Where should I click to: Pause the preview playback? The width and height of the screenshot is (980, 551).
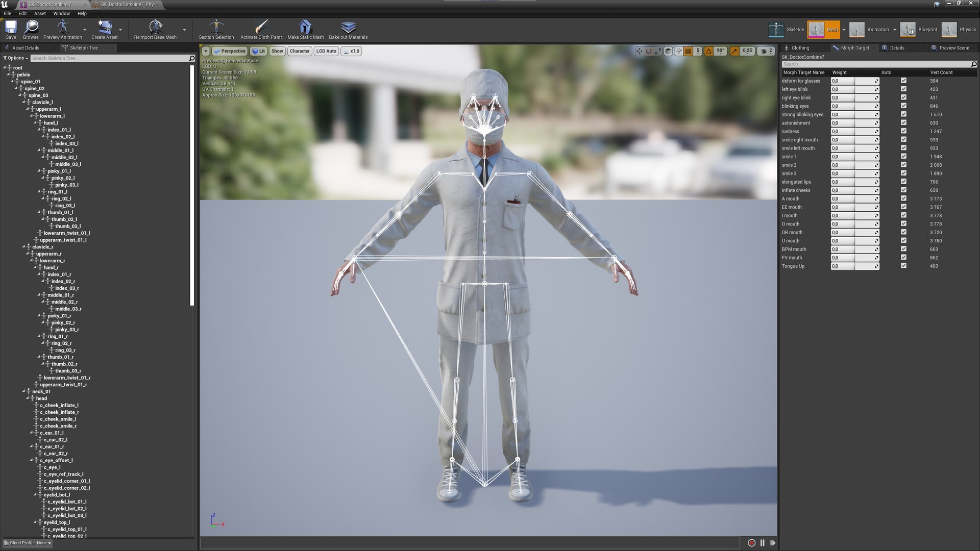(763, 543)
